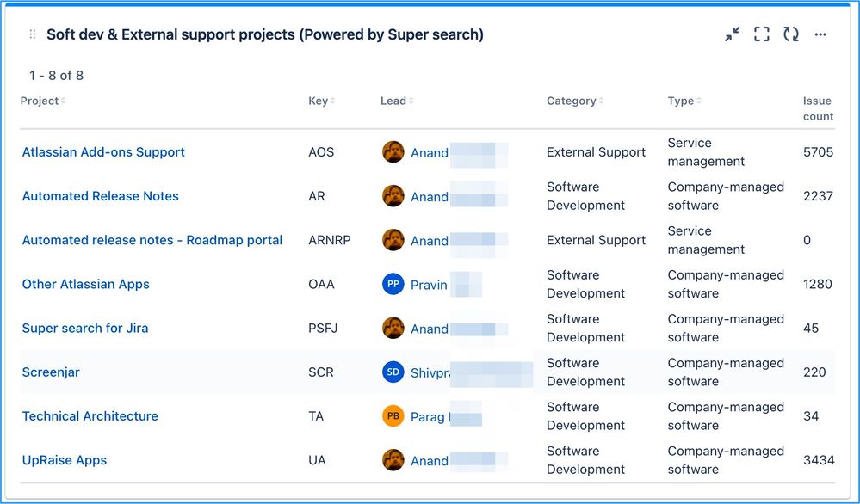The width and height of the screenshot is (860, 504).
Task: Open the Automated Release Notes project
Action: [x=101, y=196]
